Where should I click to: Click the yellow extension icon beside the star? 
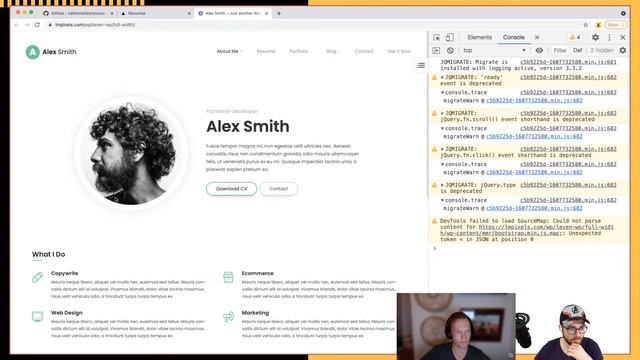[598, 25]
